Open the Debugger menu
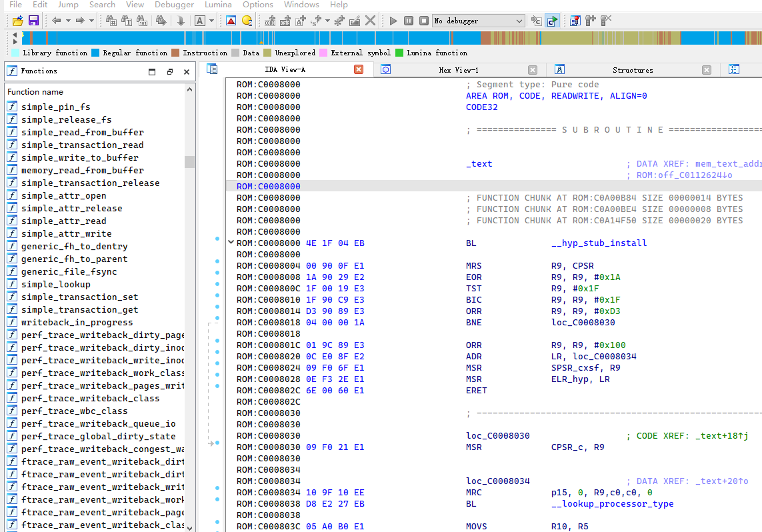Image resolution: width=762 pixels, height=532 pixels. click(174, 5)
